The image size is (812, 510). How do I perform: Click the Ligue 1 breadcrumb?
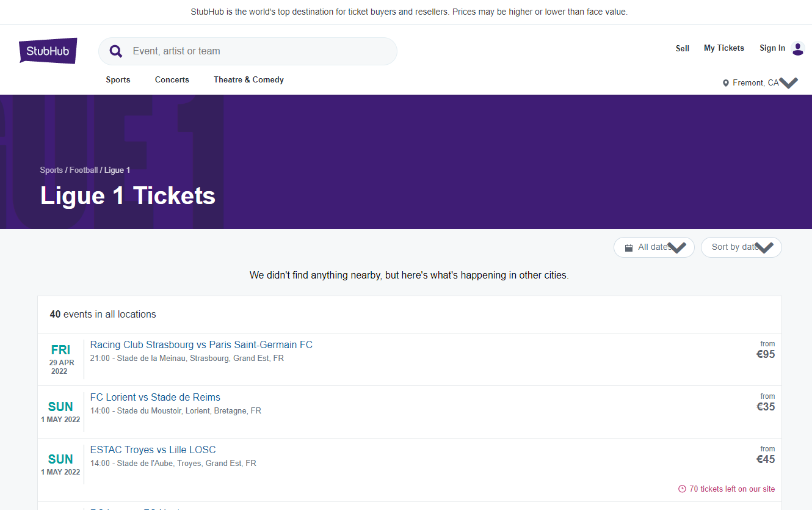coord(117,170)
